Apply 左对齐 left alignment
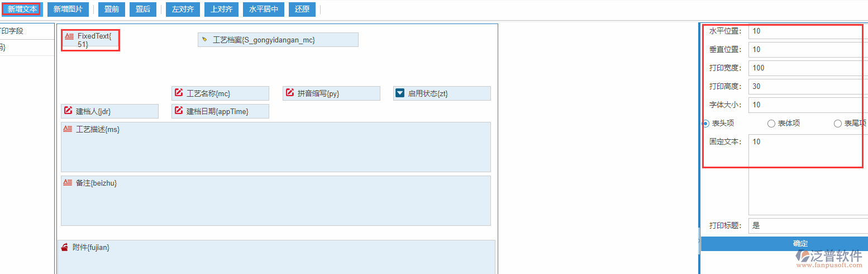 pos(183,9)
